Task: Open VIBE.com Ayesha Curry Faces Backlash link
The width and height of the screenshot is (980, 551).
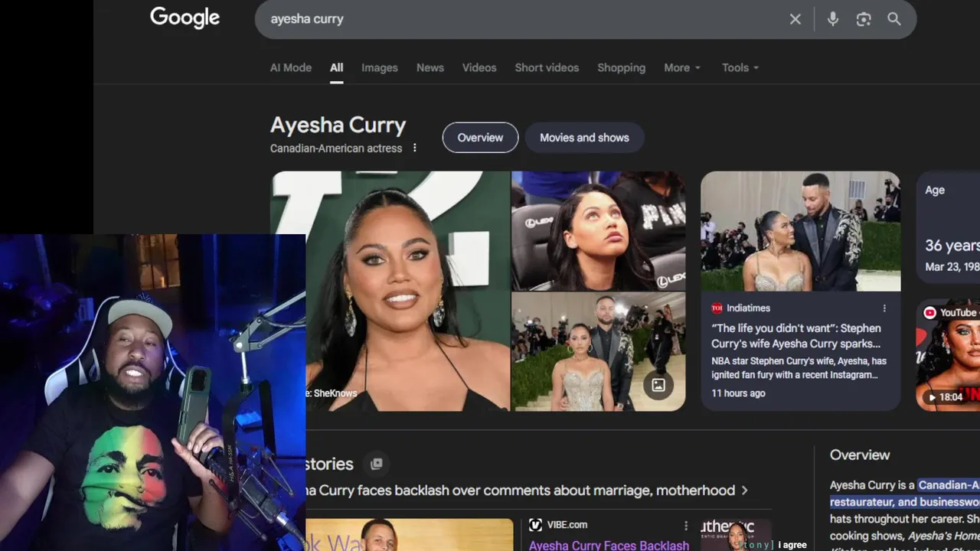Action: pos(609,545)
